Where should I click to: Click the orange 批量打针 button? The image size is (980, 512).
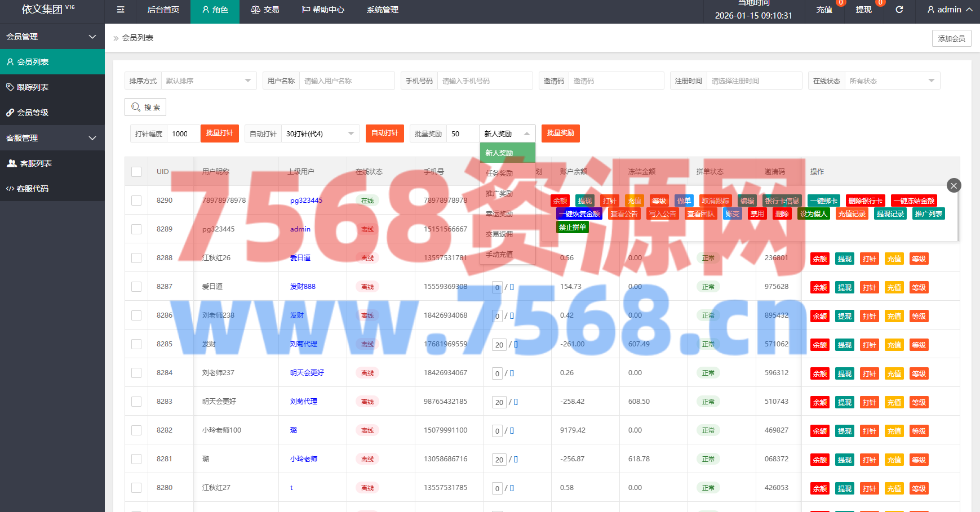pyautogui.click(x=219, y=133)
